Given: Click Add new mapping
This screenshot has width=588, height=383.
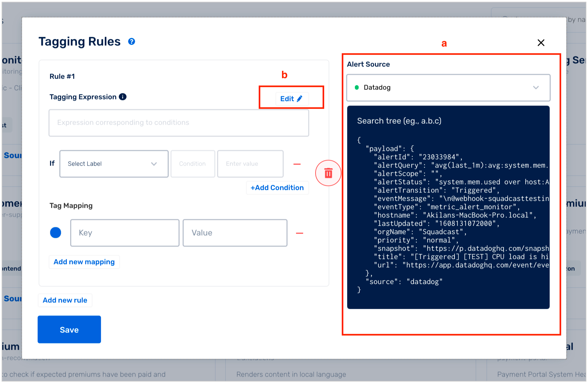Looking at the screenshot, I should click(84, 262).
